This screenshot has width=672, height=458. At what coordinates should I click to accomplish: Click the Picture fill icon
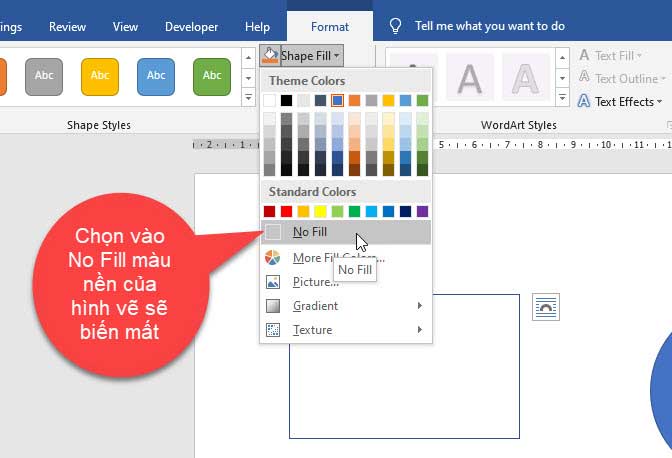coord(273,282)
